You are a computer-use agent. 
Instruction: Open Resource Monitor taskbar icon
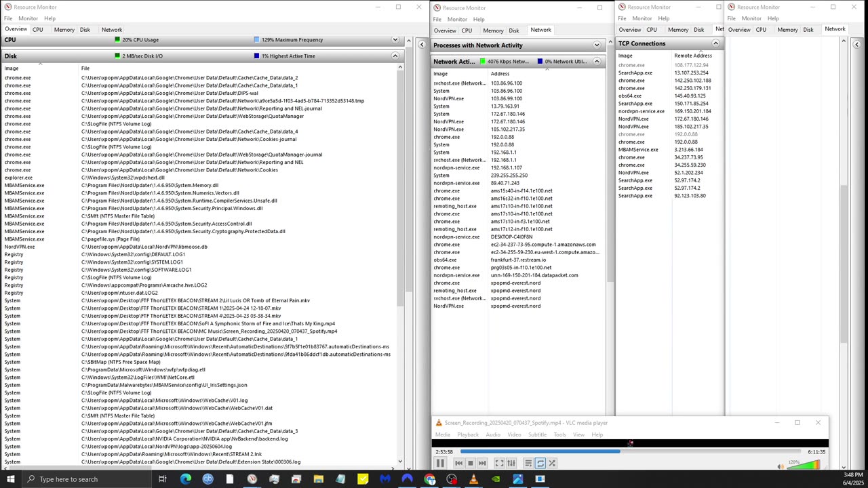pyautogui.click(x=252, y=479)
